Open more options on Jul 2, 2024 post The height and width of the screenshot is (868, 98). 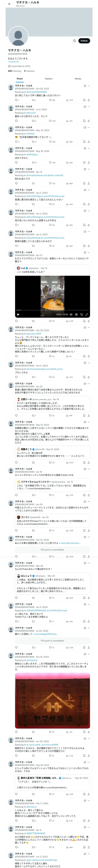pyautogui.click(x=89, y=107)
